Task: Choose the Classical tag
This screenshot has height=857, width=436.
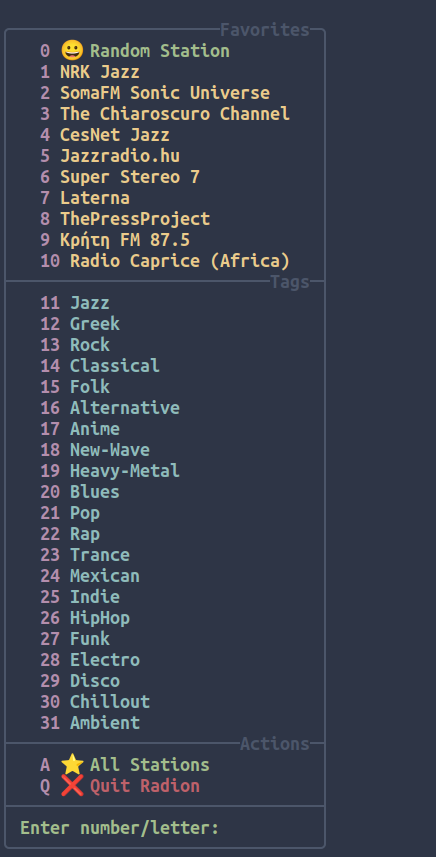Action: (115, 366)
